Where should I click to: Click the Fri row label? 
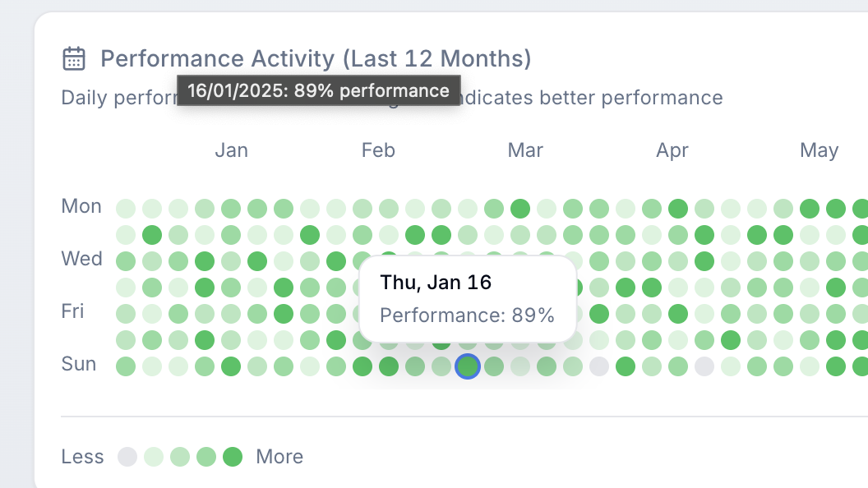click(x=73, y=311)
